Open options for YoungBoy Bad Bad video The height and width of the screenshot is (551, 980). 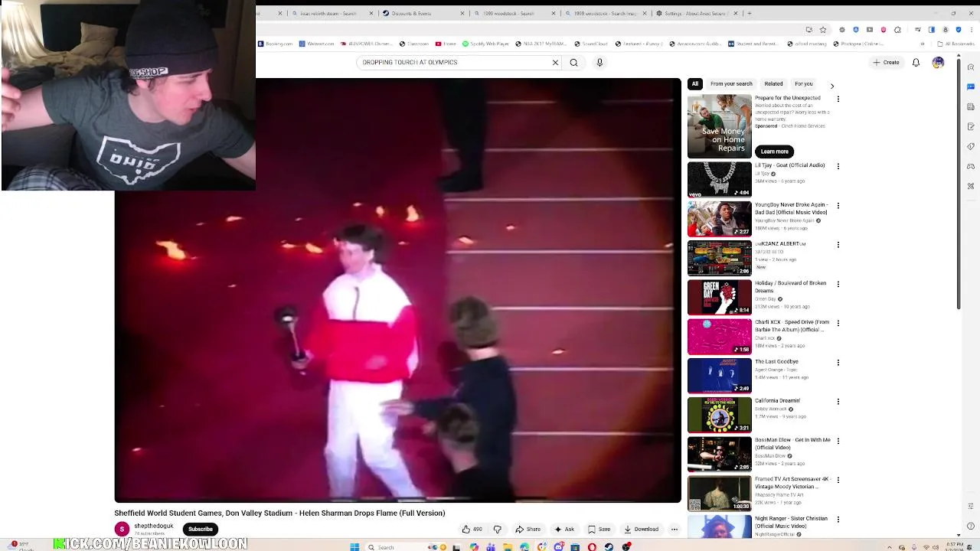(x=838, y=206)
